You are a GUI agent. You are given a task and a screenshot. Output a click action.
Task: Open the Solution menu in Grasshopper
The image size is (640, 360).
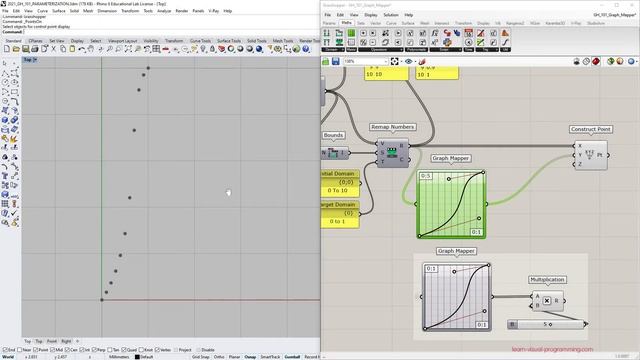click(391, 15)
